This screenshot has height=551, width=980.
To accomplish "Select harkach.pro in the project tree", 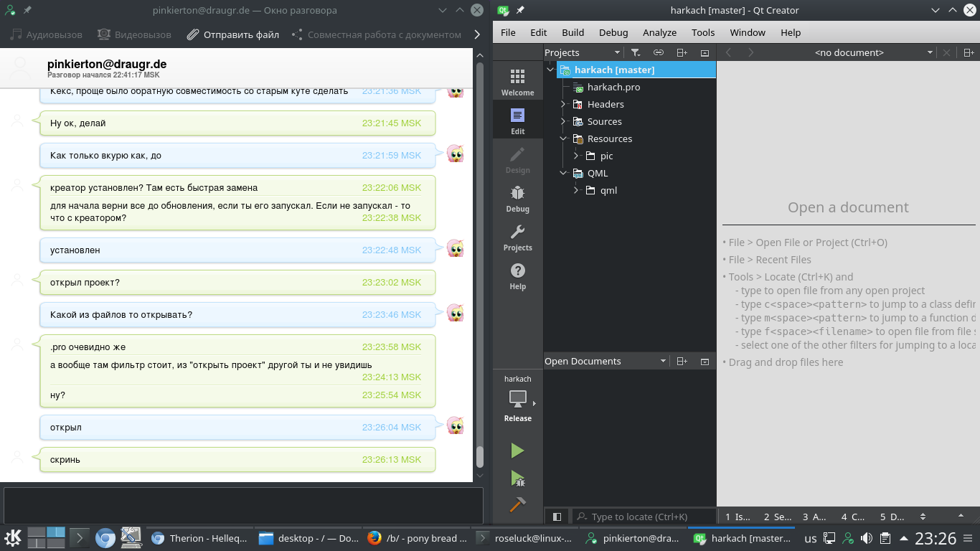I will point(613,87).
